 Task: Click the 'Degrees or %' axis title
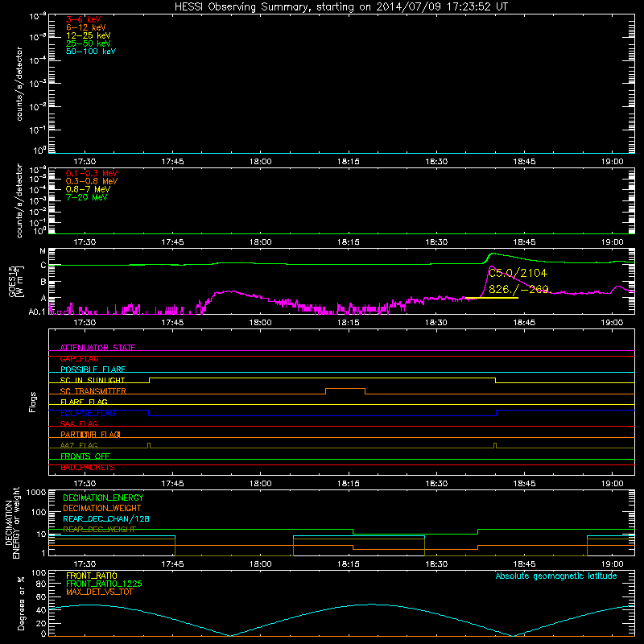click(x=21, y=603)
